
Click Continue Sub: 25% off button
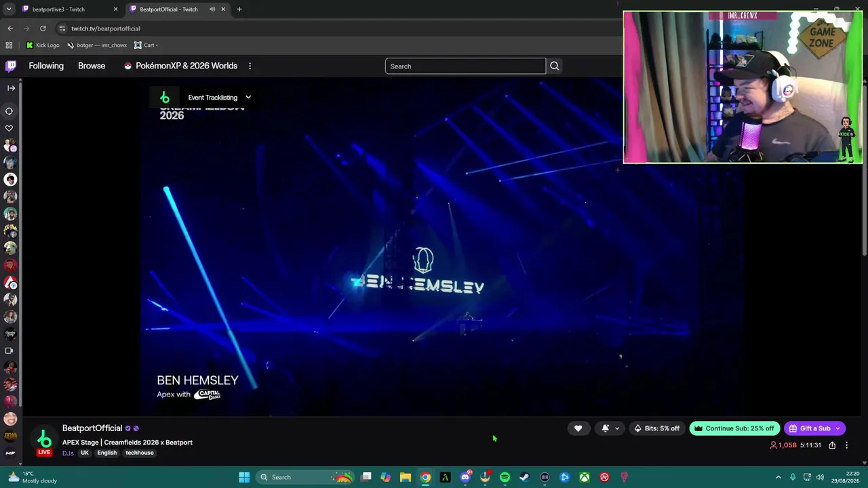[x=734, y=428]
